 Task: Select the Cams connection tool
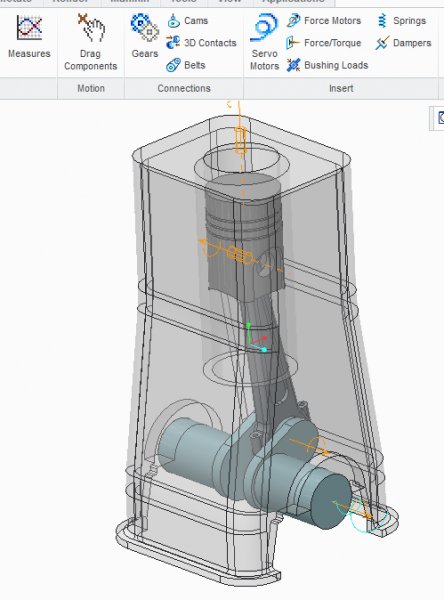tap(188, 21)
